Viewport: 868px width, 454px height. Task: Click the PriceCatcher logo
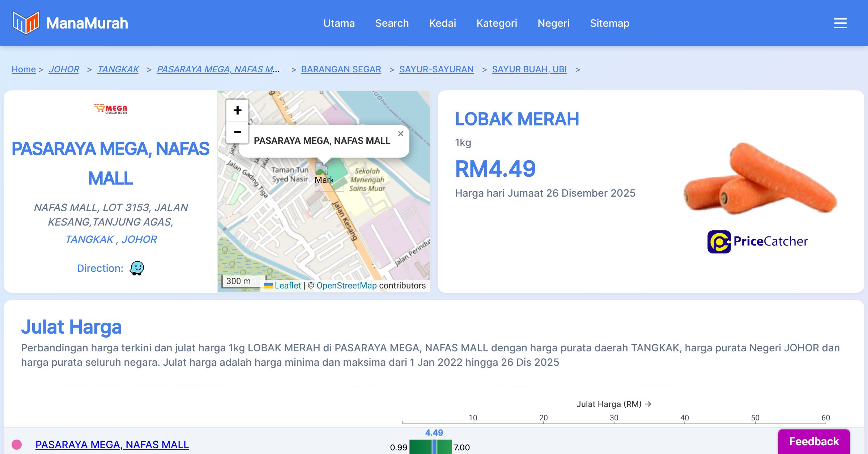[757, 241]
